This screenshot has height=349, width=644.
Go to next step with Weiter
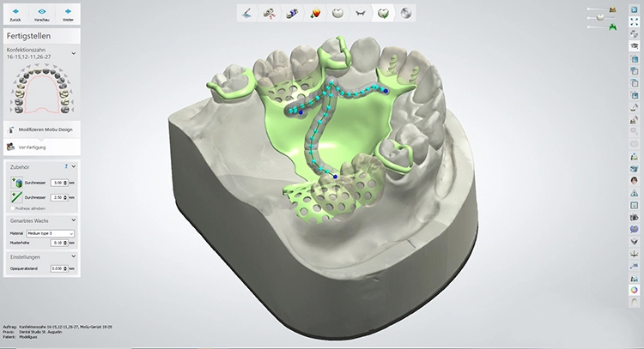pos(67,14)
